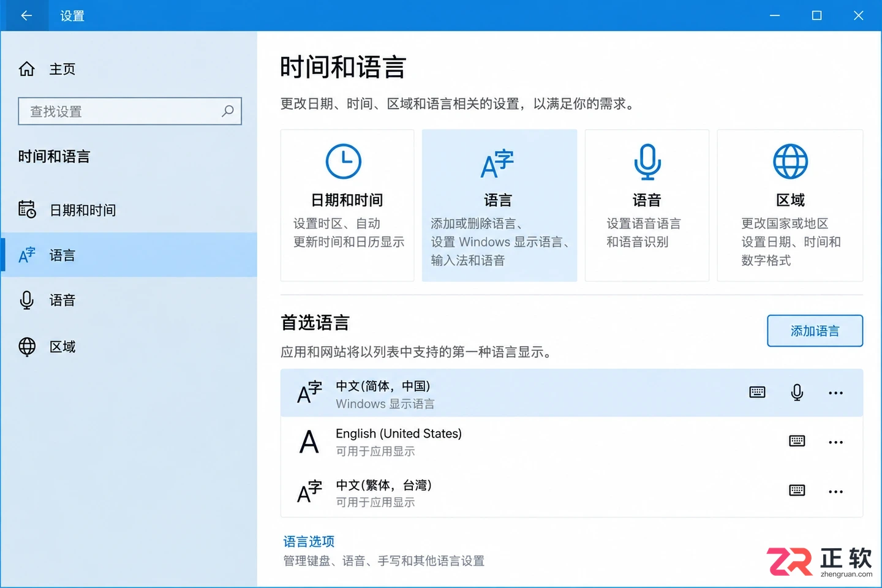Open more options for English (United States)
This screenshot has height=588, width=882.
pyautogui.click(x=836, y=442)
